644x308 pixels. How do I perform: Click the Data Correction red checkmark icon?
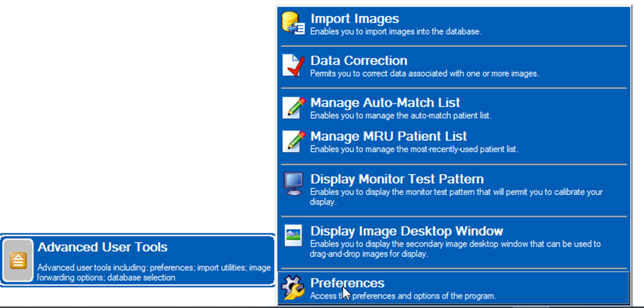point(294,66)
